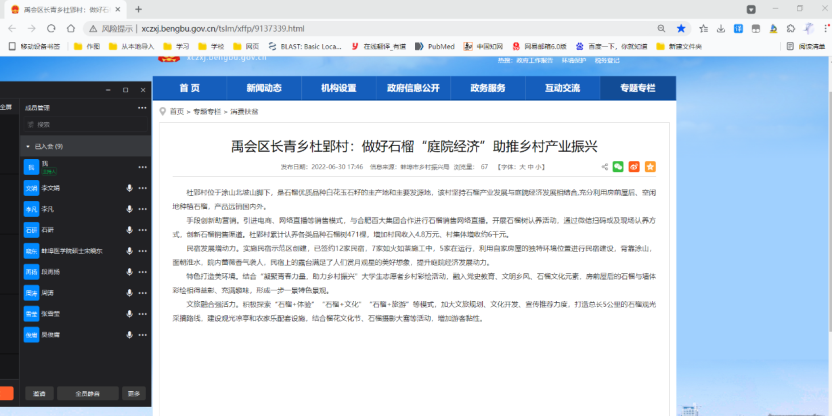Share the article via Weibo icon
Screen dimensions: 832x416
[x=634, y=167]
